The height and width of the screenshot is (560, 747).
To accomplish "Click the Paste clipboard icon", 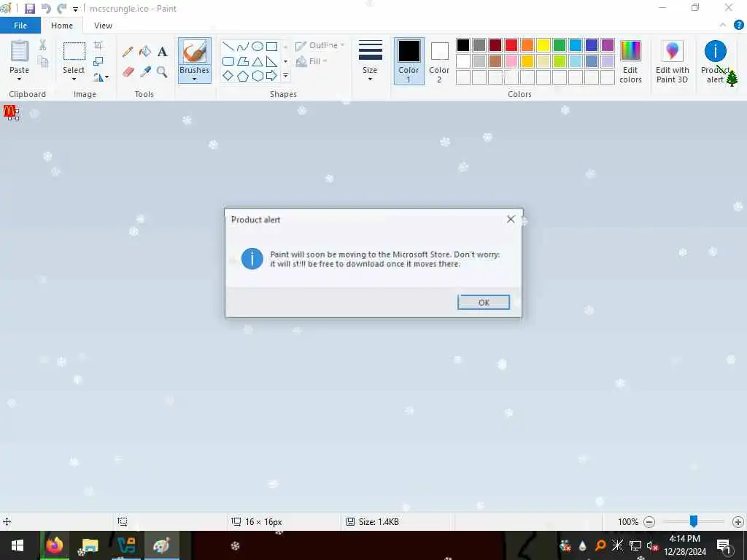I will pos(20,51).
